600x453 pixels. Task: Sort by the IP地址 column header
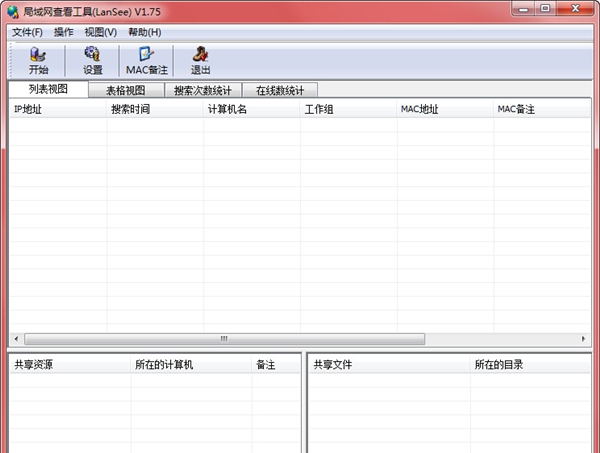click(x=58, y=109)
